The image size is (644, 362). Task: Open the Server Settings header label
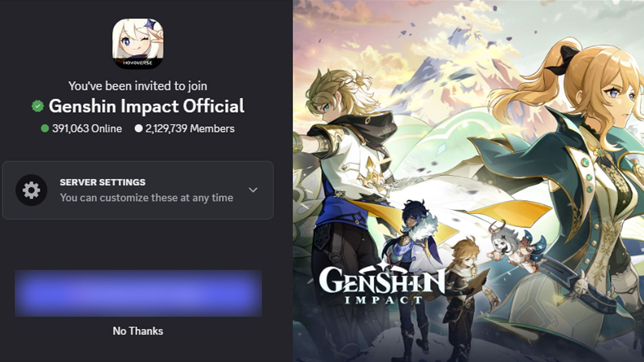103,182
